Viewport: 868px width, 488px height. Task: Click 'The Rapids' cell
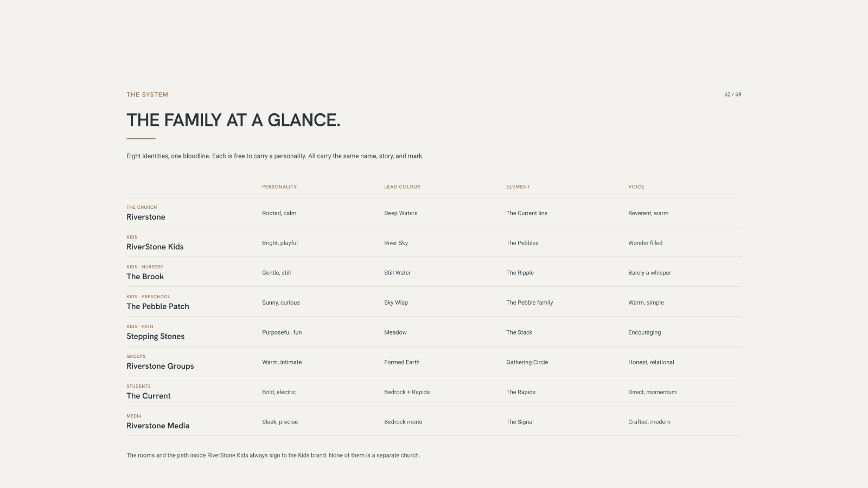click(x=521, y=392)
